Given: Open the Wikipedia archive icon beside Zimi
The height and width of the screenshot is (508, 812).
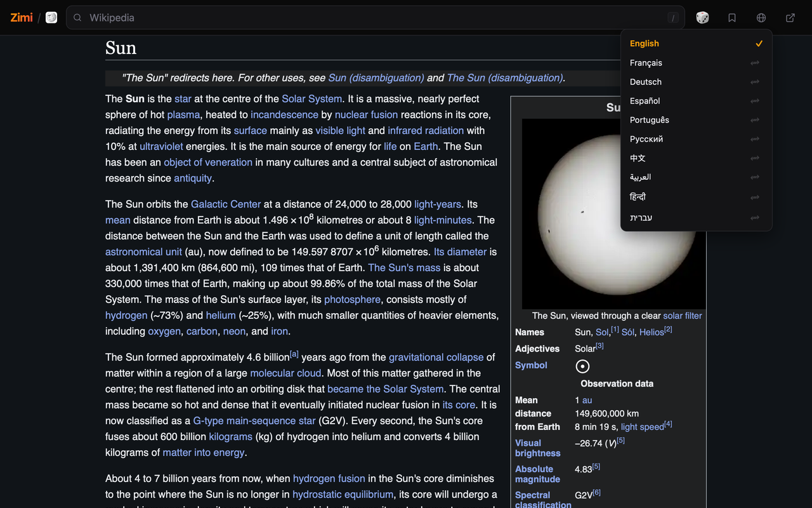Looking at the screenshot, I should pos(51,18).
